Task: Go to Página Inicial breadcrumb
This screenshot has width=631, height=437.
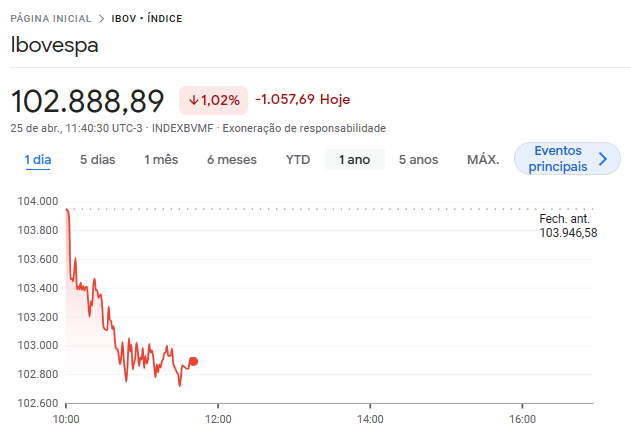Action: [x=50, y=19]
